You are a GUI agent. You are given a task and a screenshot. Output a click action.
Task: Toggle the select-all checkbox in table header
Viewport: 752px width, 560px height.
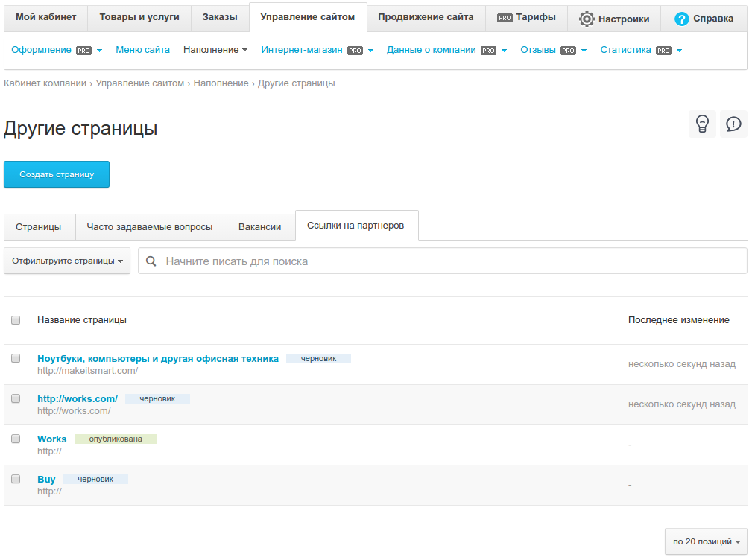point(16,320)
